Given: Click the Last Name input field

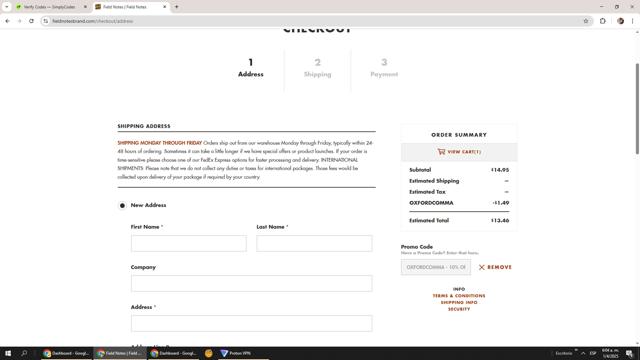Looking at the screenshot, I should point(314,243).
